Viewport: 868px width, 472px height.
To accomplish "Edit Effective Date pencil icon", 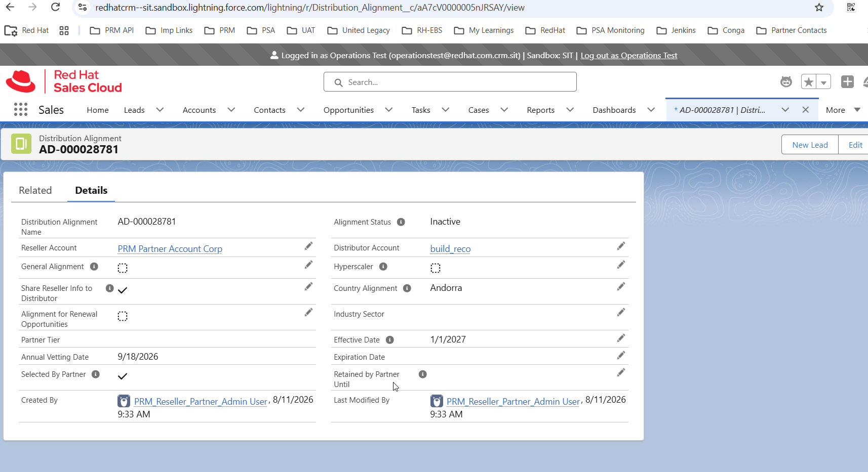I will point(621,338).
